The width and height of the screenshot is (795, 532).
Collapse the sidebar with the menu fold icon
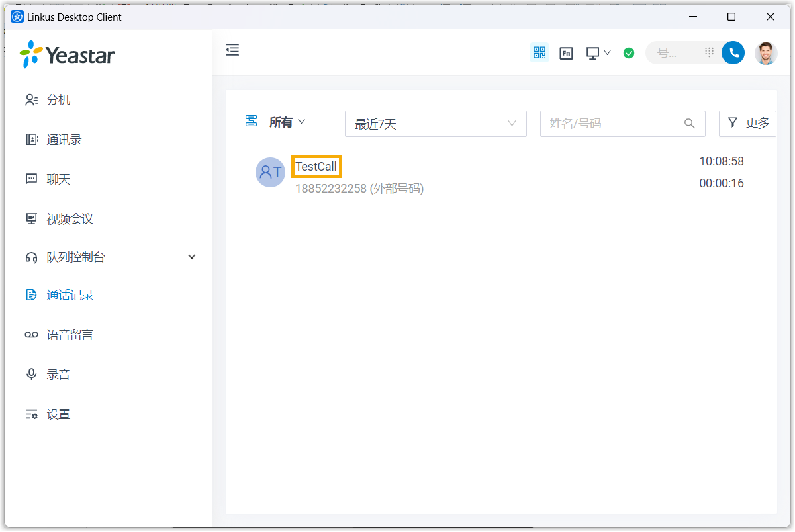(x=232, y=50)
